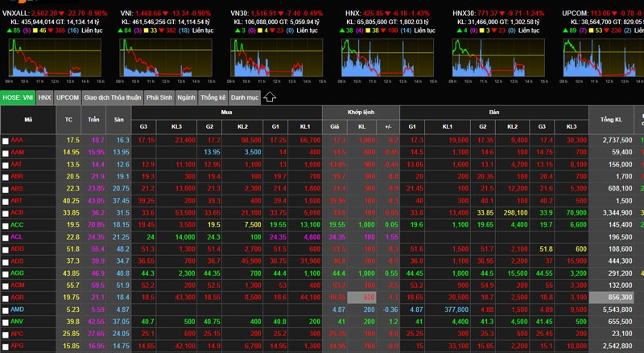This screenshot has height=353, width=644.
Task: Open the ACC stock symbol
Action: (17, 224)
